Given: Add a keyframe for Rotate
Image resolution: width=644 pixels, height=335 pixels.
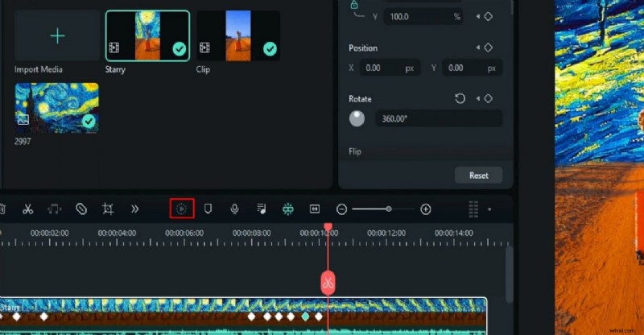Looking at the screenshot, I should [488, 98].
